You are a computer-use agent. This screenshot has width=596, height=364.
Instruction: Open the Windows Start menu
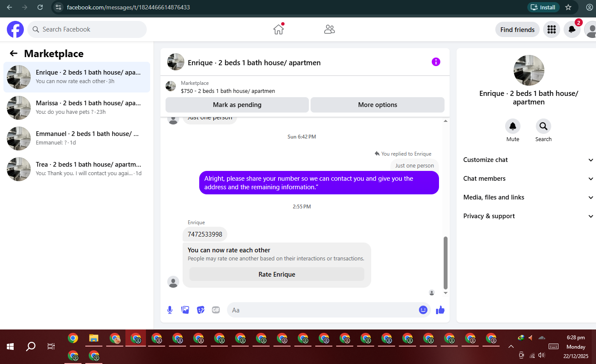coord(10,347)
